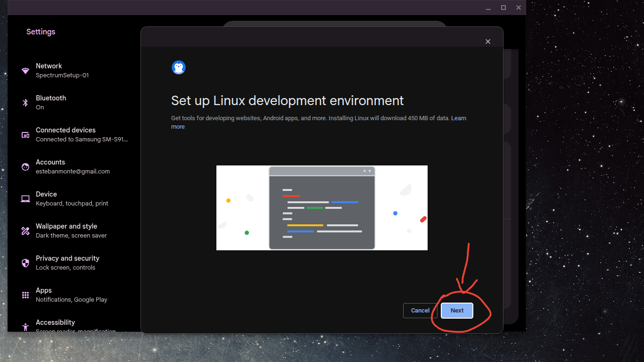Image resolution: width=644 pixels, height=362 pixels.
Task: Select the Device laptop icon
Action: [x=25, y=199]
